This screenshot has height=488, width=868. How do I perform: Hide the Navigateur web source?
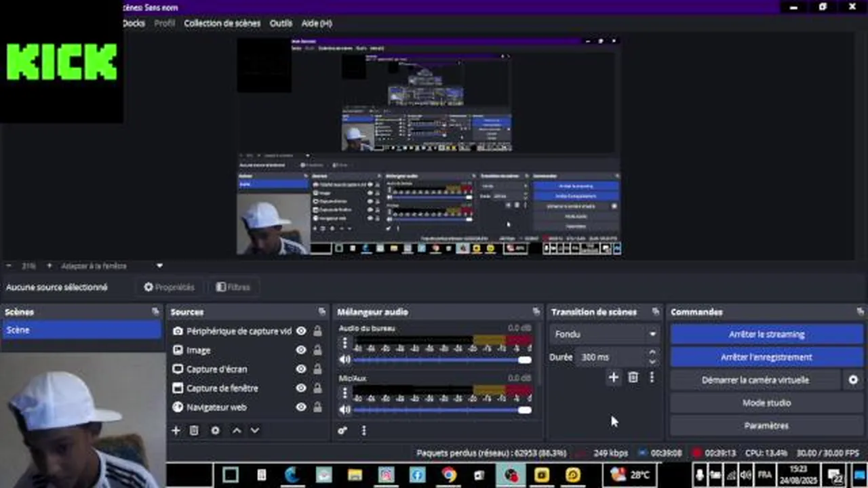[x=301, y=407]
